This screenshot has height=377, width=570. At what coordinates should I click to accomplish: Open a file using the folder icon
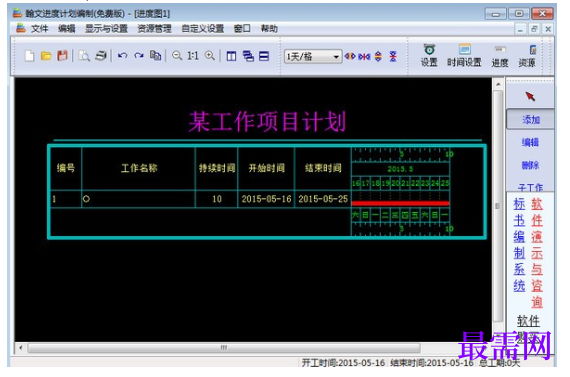pyautogui.click(x=46, y=56)
